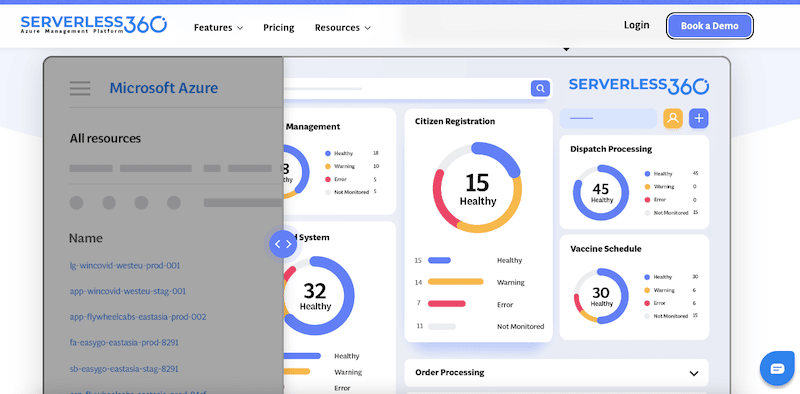Click the red Error bar in Citizen Registration

[x=446, y=304]
